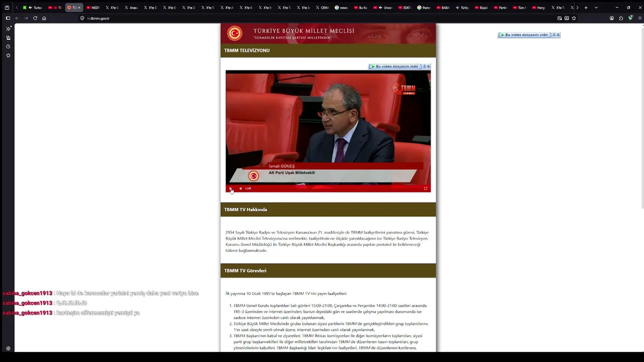Image resolution: width=644 pixels, height=362 pixels.
Task: Switch to the 'Tüm' YouTube tab
Action: [519, 8]
